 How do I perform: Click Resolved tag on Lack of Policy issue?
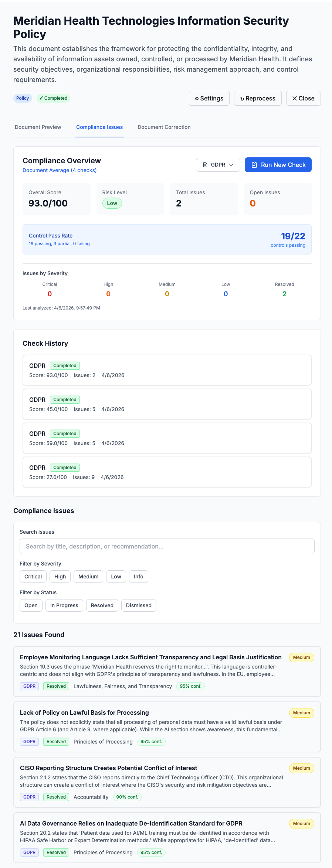(56, 742)
